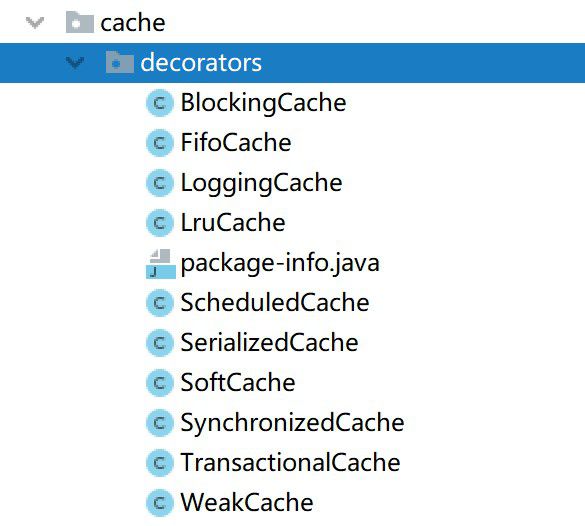Click the LoggingCache class icon
585x526 pixels.
[160, 183]
